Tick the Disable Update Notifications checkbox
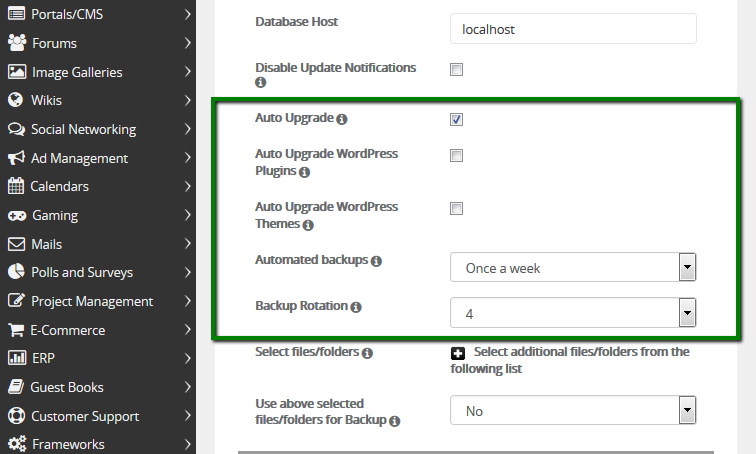 (x=456, y=70)
